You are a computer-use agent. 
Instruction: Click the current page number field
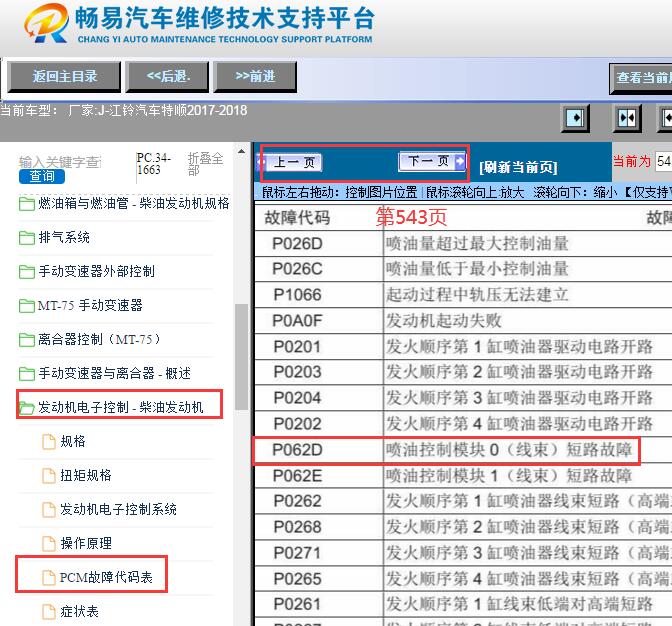click(663, 162)
